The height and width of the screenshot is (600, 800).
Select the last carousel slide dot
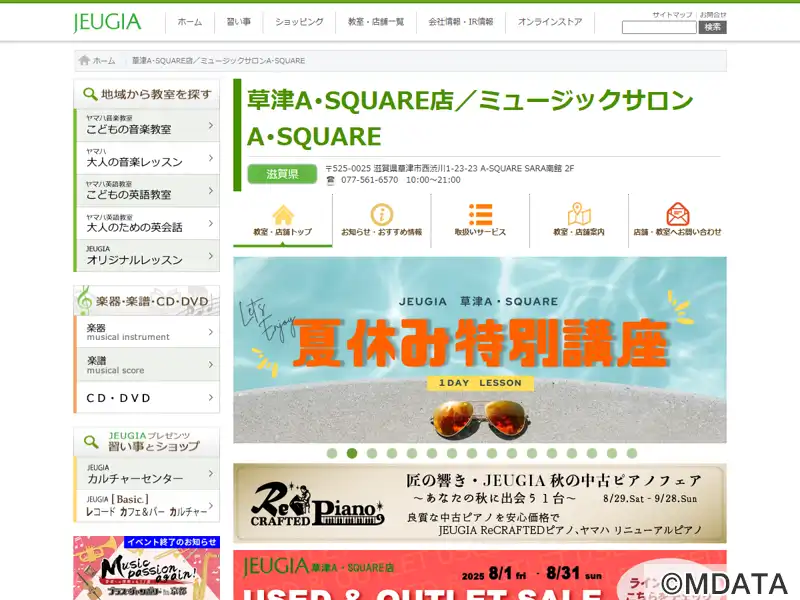pyautogui.click(x=632, y=453)
